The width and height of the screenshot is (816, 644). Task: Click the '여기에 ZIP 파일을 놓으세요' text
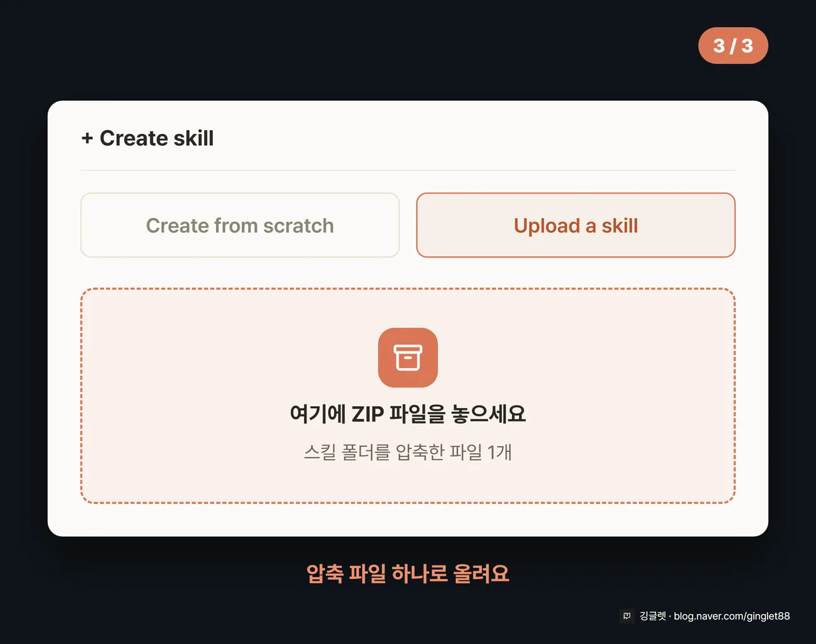pos(408,414)
